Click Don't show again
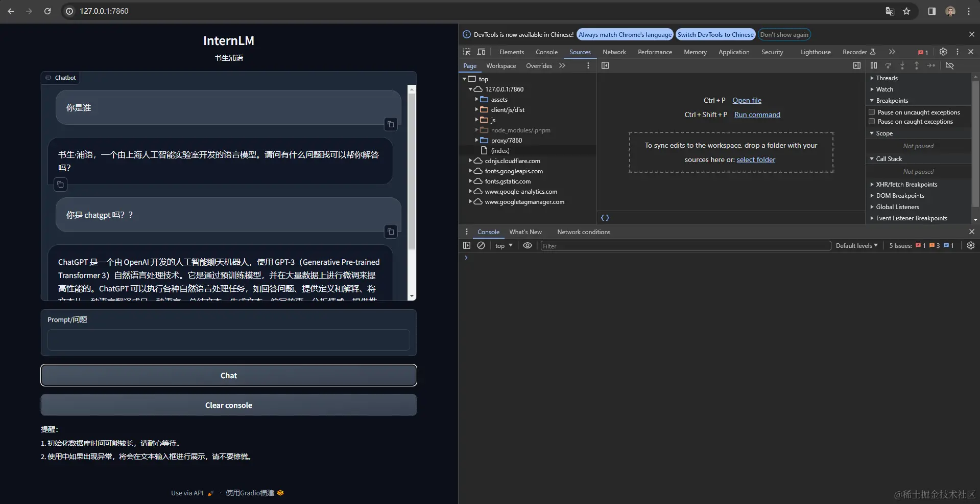 pos(784,35)
